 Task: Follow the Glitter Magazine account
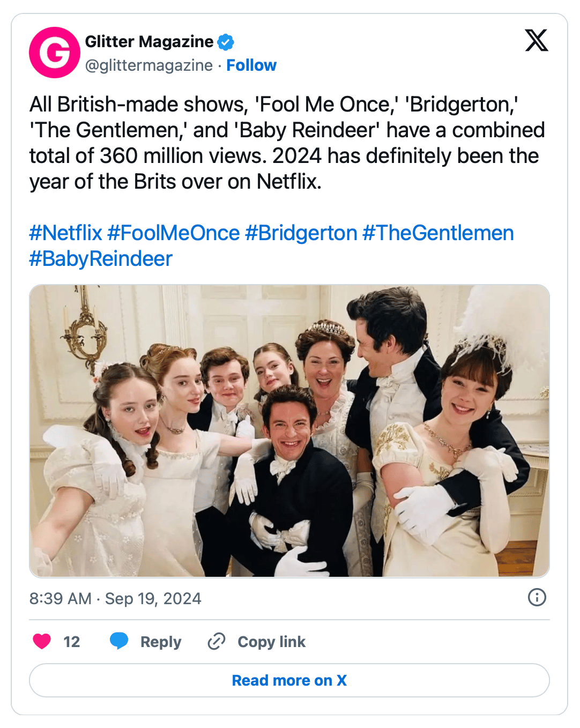(251, 65)
